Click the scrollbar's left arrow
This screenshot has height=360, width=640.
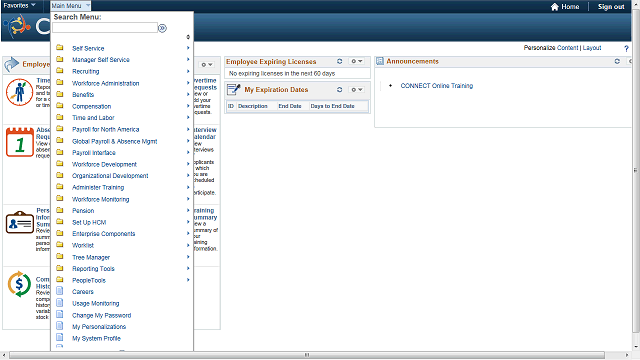pos(4,355)
